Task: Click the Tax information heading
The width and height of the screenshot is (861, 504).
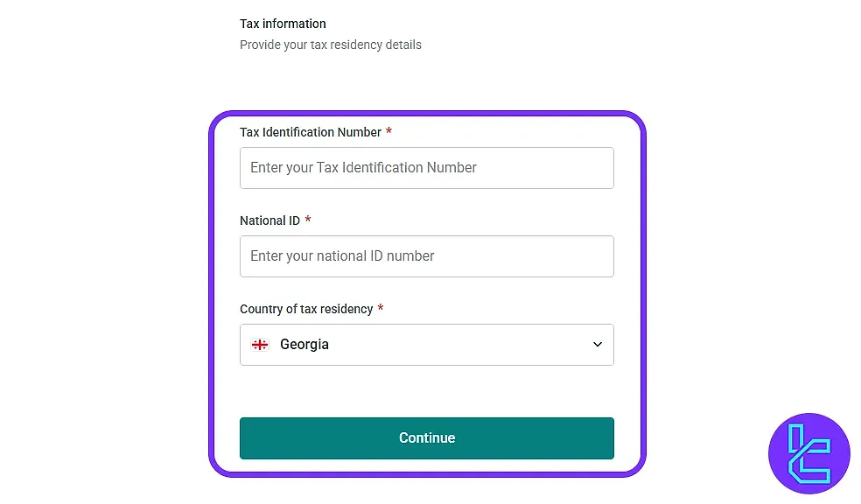Action: 282,24
